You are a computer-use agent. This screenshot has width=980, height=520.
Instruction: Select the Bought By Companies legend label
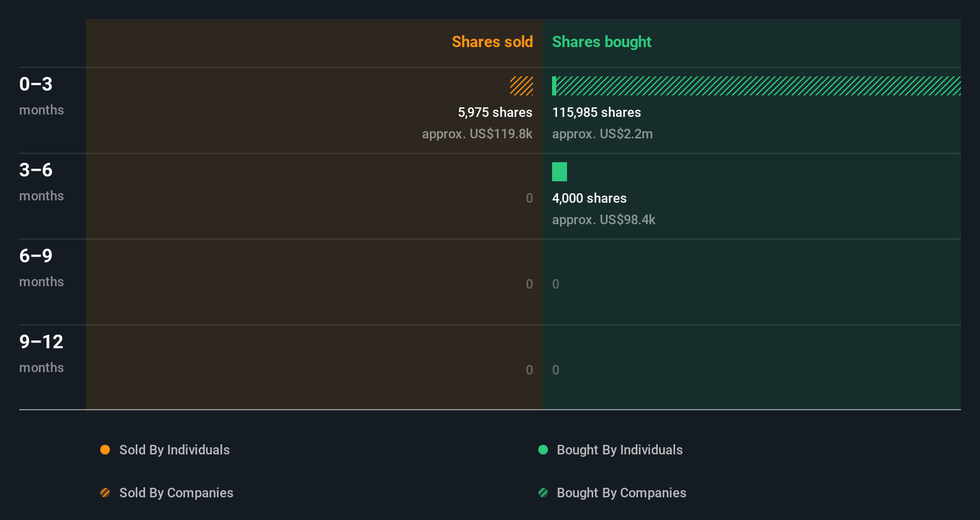[621, 493]
